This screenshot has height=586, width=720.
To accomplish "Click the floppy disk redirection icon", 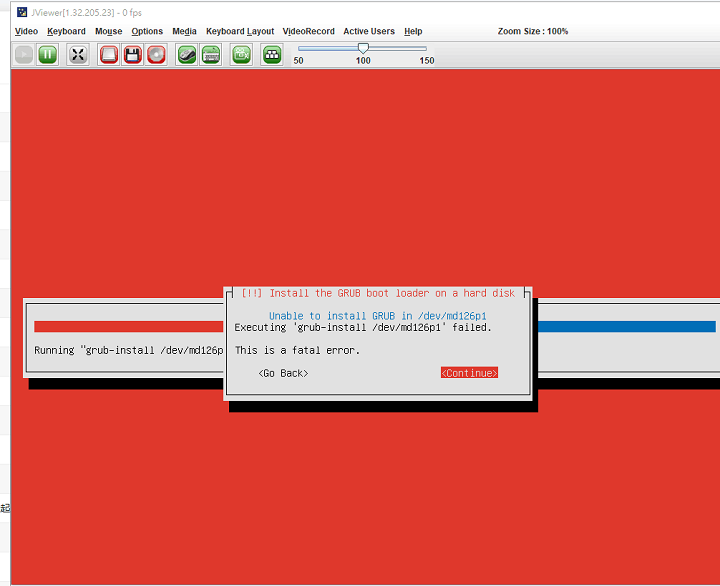I will (x=133, y=55).
